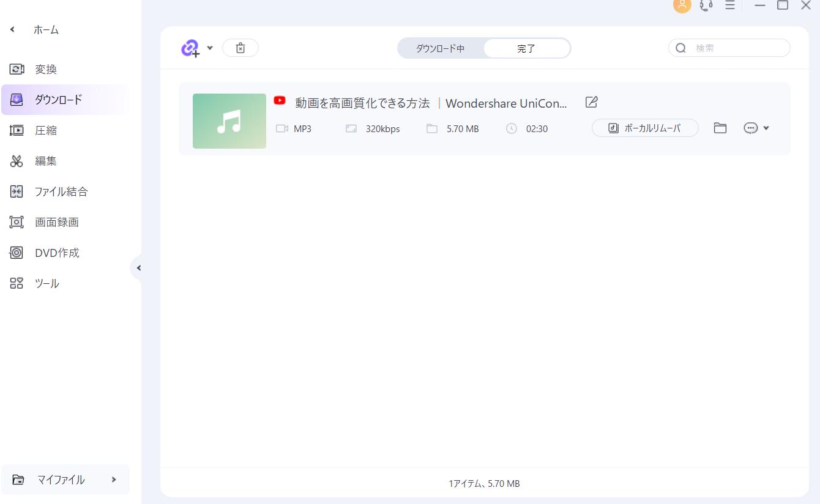820x504 pixels.
Task: Click the delete trash button
Action: (240, 48)
